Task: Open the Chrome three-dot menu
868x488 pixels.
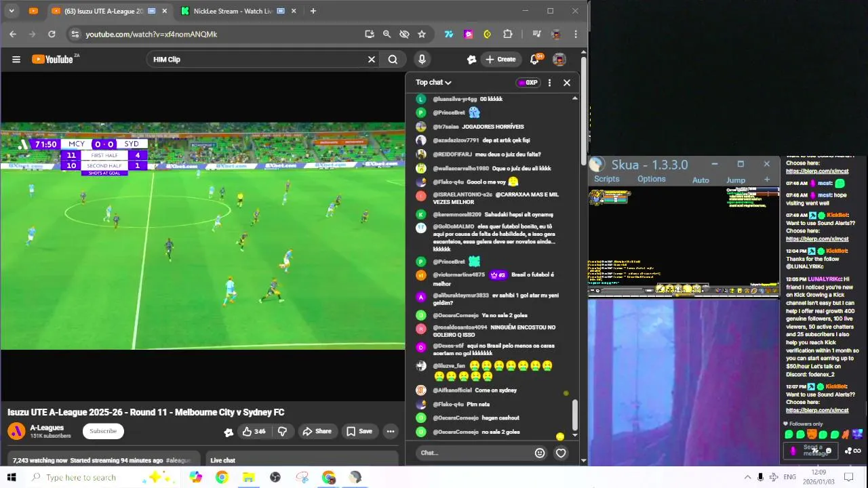Action: coord(576,34)
